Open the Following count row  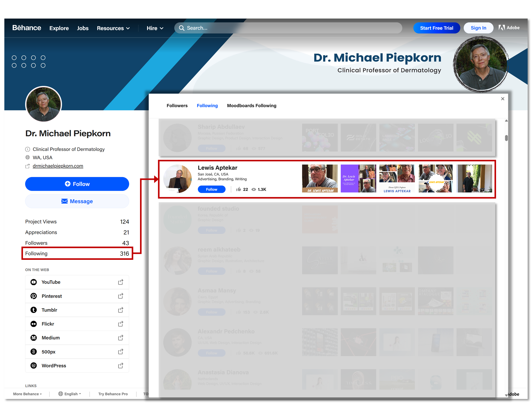(x=77, y=253)
